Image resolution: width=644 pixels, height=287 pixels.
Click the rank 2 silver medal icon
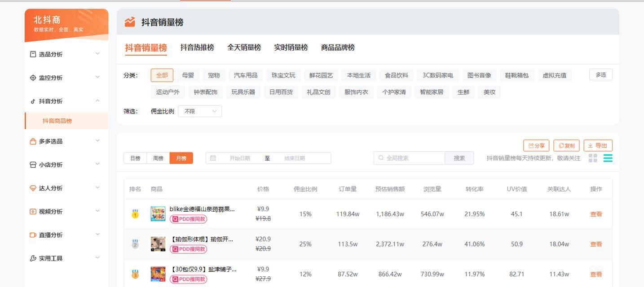coord(135,244)
